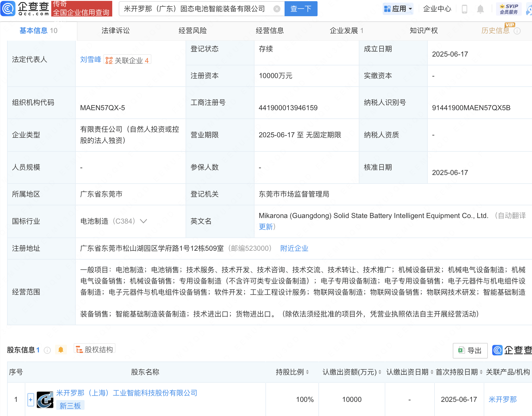
Task: Switch to 经营信息 tab
Action: pyautogui.click(x=270, y=31)
